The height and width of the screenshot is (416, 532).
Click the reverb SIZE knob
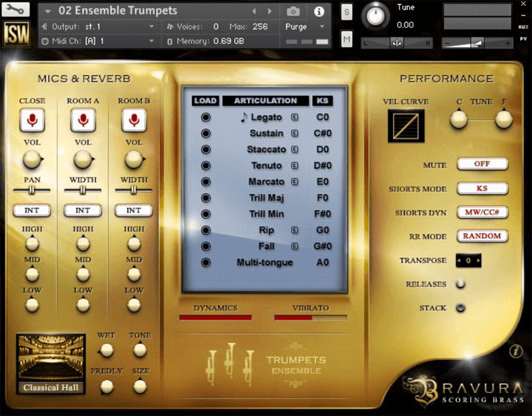(140, 386)
